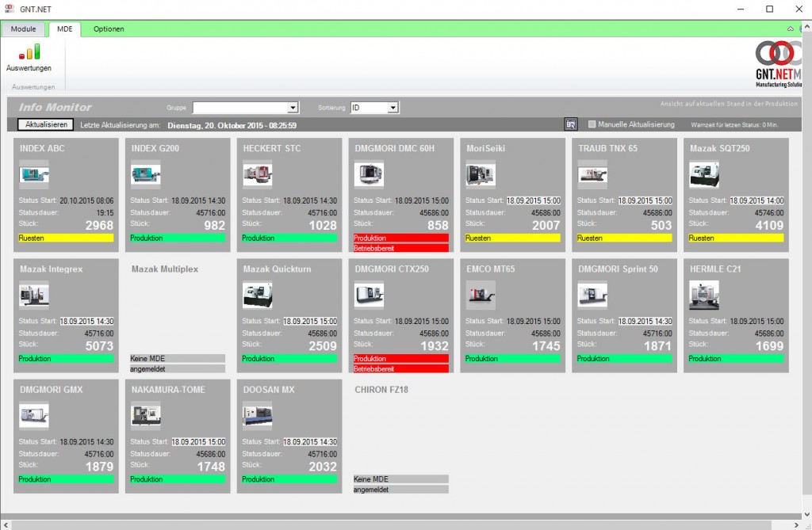Click the Status Start field of MoriSeiki
This screenshot has width=812, height=530.
(x=534, y=200)
